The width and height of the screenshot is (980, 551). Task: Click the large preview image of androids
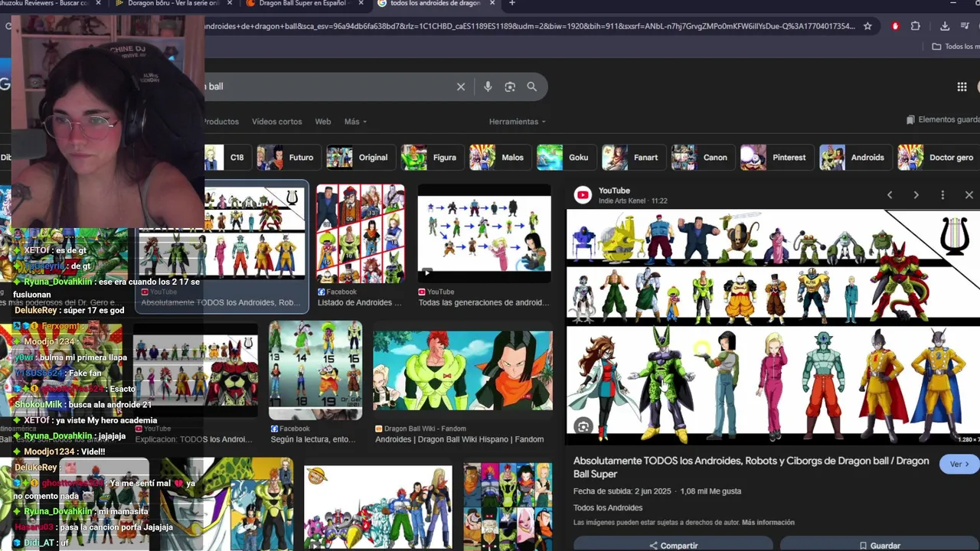pyautogui.click(x=773, y=326)
